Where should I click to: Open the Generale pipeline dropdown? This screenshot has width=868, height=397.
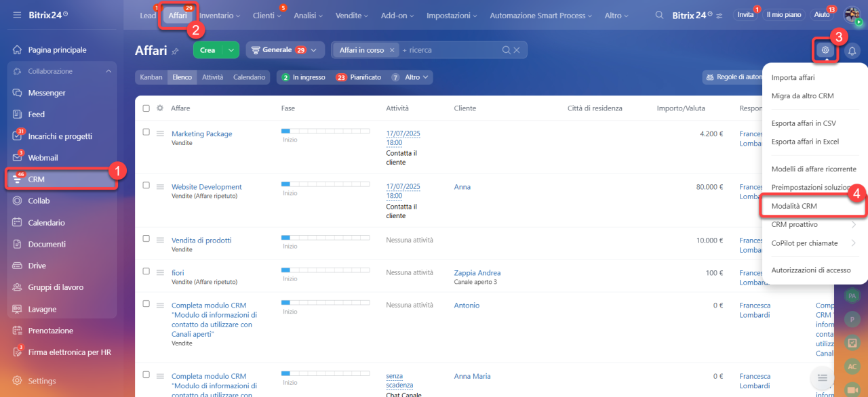tap(285, 50)
